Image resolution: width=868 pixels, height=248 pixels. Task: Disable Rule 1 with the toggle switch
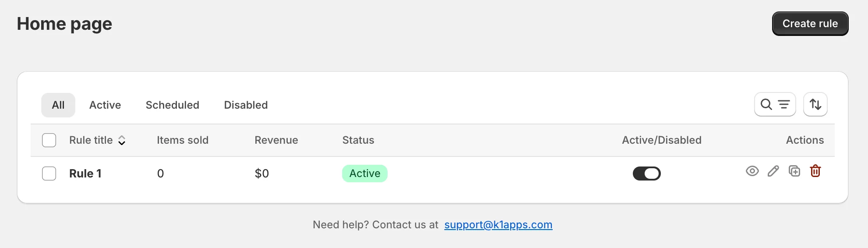click(x=646, y=174)
